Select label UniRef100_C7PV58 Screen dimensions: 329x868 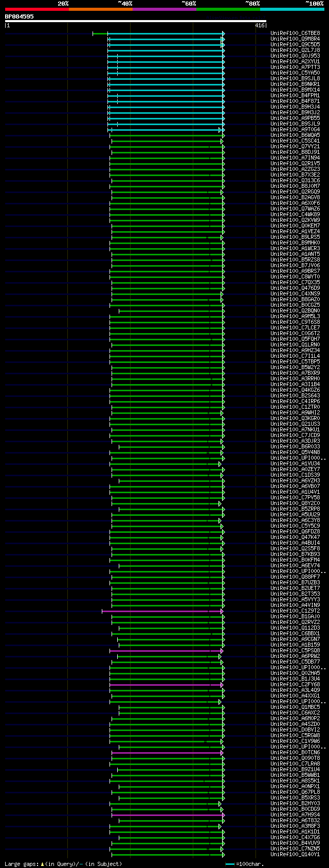point(295,498)
